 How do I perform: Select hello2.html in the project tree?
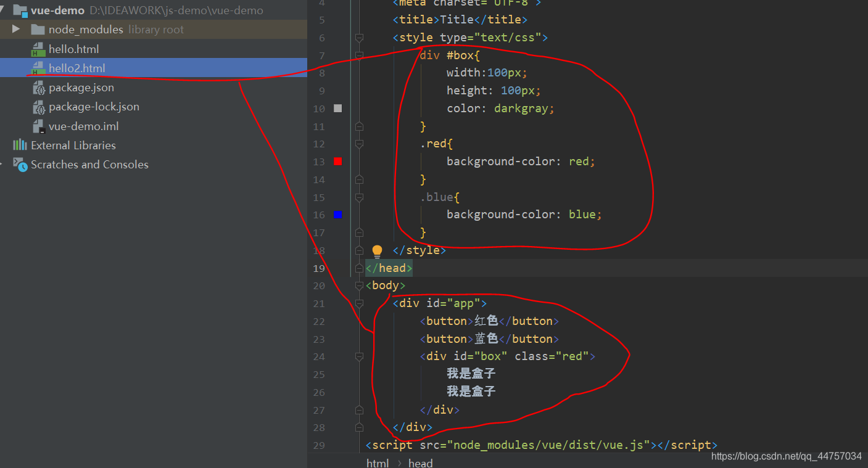coord(76,68)
